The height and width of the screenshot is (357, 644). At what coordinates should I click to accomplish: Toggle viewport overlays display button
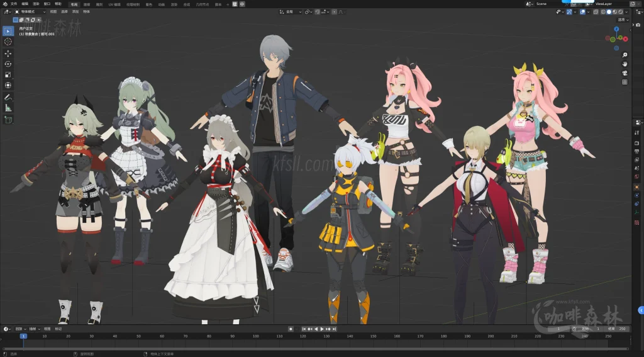(582, 12)
